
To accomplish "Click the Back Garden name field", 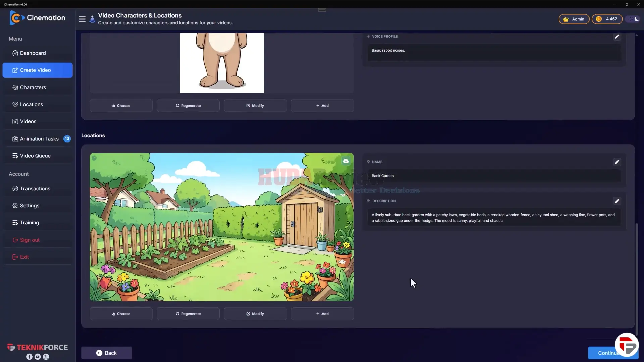I will coord(494,176).
